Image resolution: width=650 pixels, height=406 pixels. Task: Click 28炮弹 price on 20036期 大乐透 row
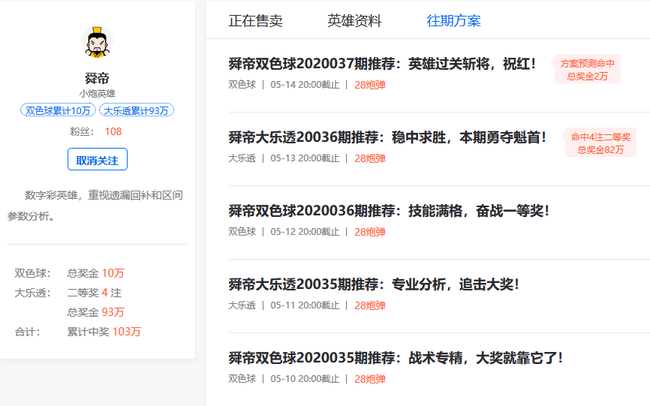pos(370,158)
